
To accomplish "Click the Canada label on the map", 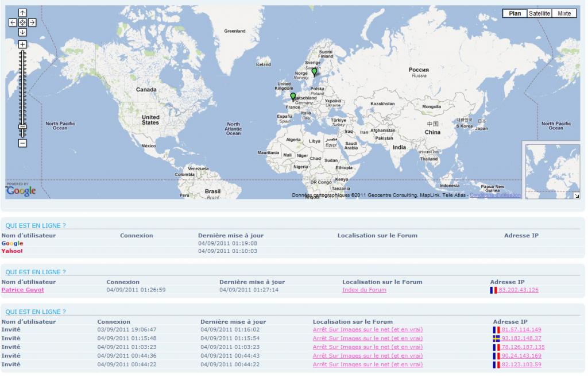I will tap(146, 90).
